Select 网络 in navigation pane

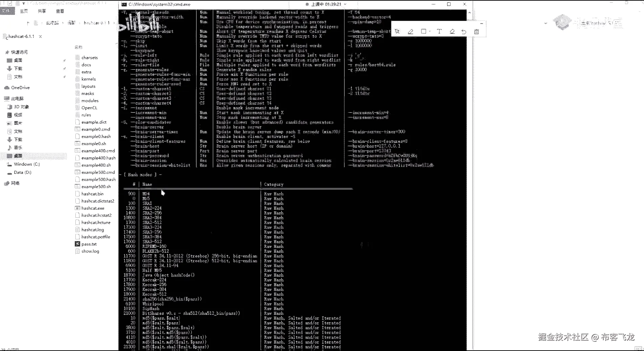click(x=15, y=183)
